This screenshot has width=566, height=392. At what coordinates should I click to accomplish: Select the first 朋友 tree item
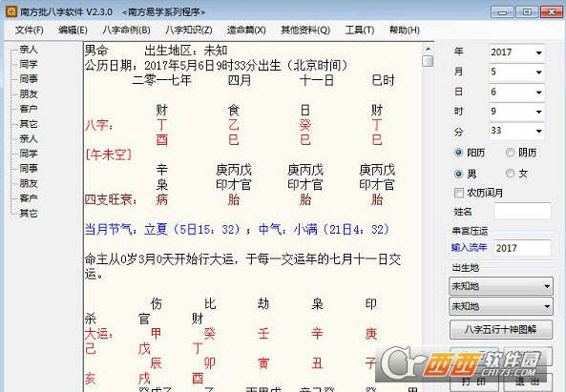[29, 94]
